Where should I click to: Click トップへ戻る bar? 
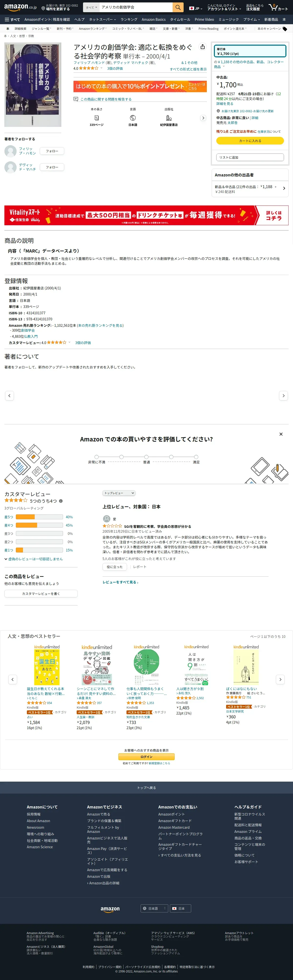click(146, 787)
